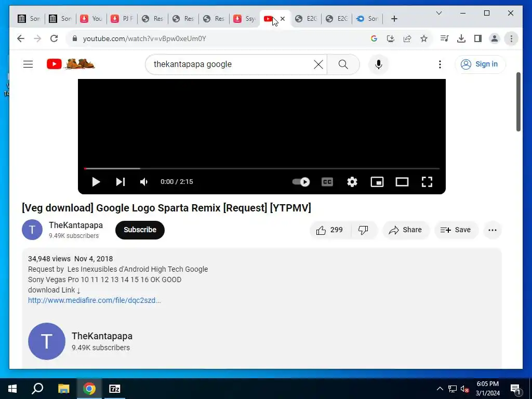Sign in to YouTube
532x399 pixels.
[480, 64]
